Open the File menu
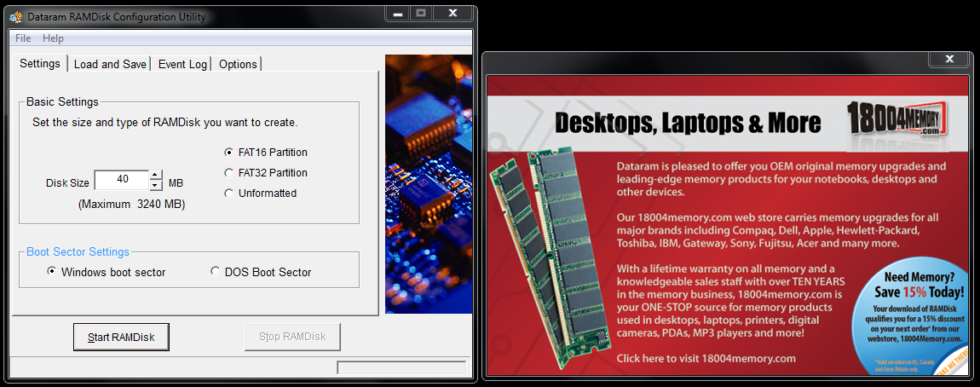Image resolution: width=980 pixels, height=387 pixels. click(23, 38)
